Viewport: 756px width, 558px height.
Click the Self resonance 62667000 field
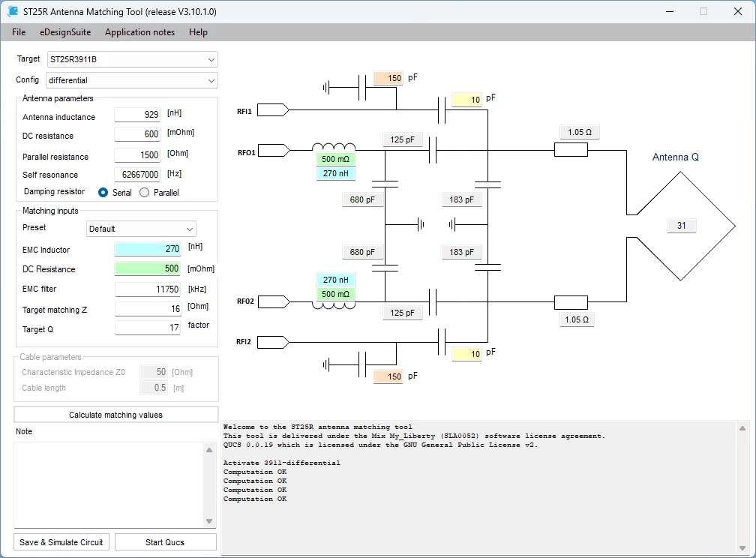pyautogui.click(x=137, y=174)
